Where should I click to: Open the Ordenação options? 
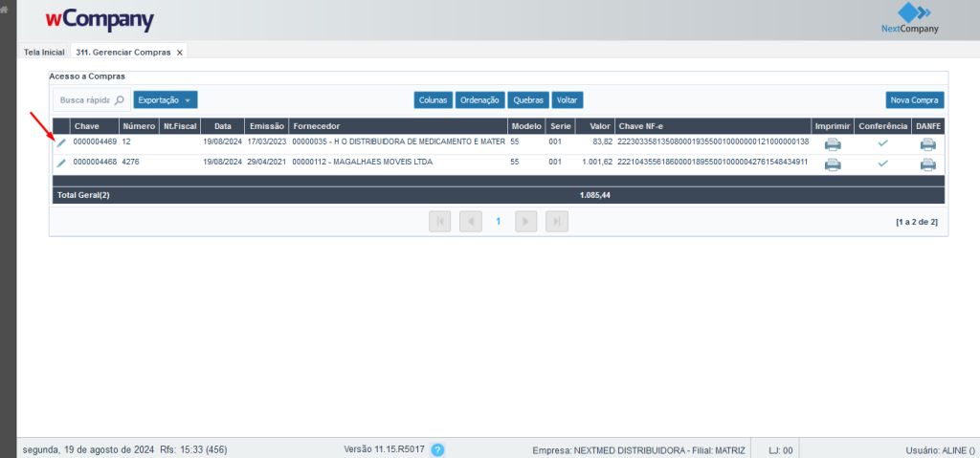(x=479, y=100)
